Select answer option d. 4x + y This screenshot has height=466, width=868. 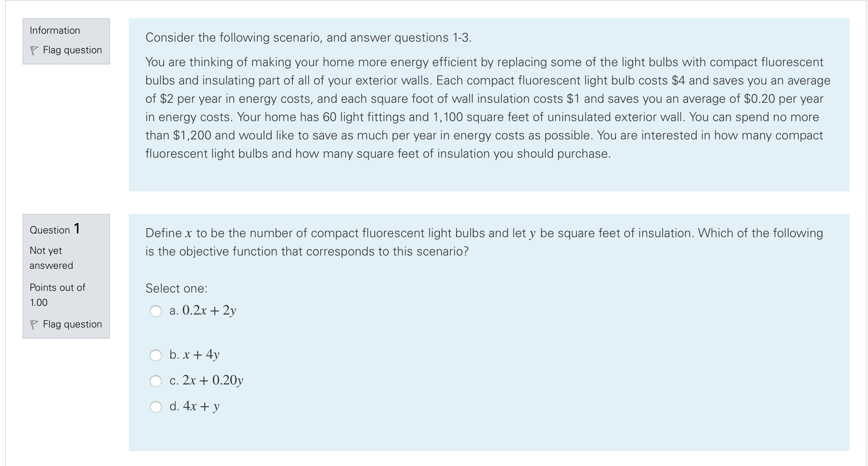[156, 407]
